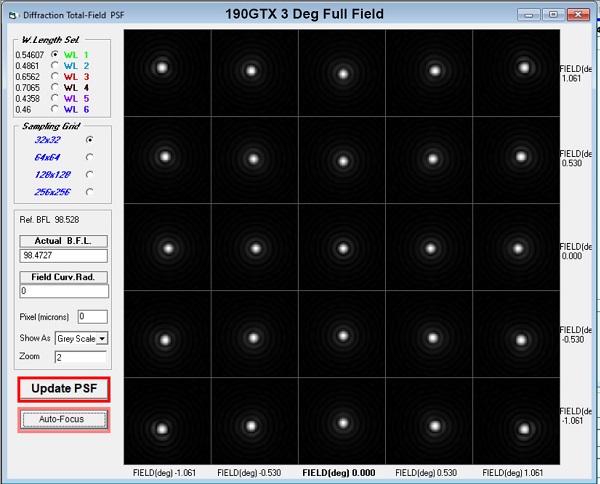The height and width of the screenshot is (484, 600).
Task: Click the Field Curv.Rad. input field
Action: tap(63, 291)
